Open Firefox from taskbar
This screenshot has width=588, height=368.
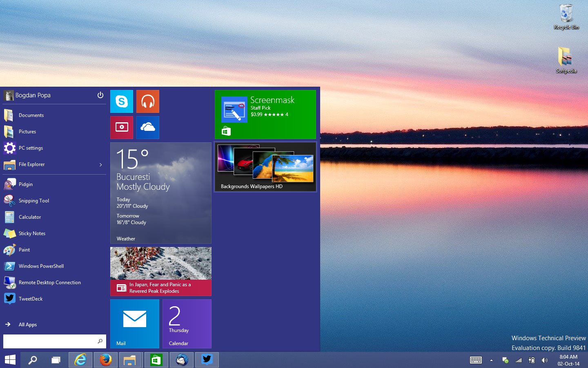(106, 360)
